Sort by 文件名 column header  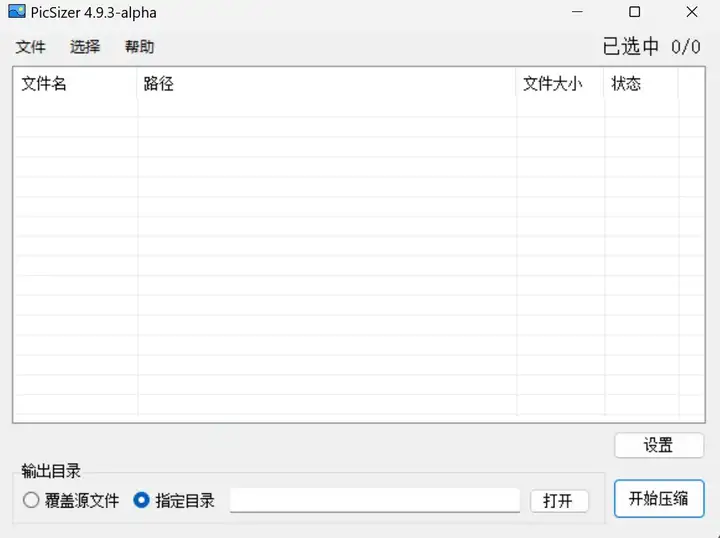(76, 84)
